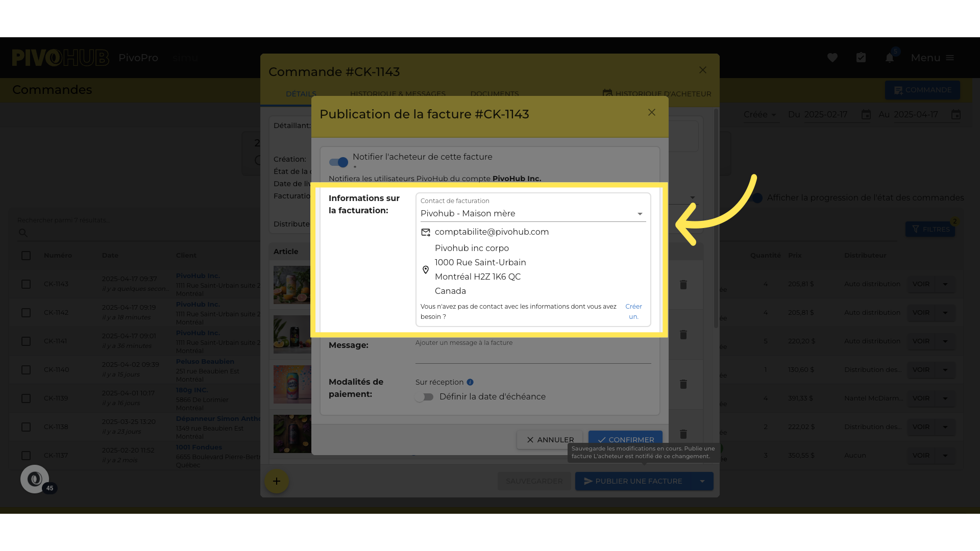Enable Définir la date d'échéance switch
980x551 pixels.
pos(424,397)
